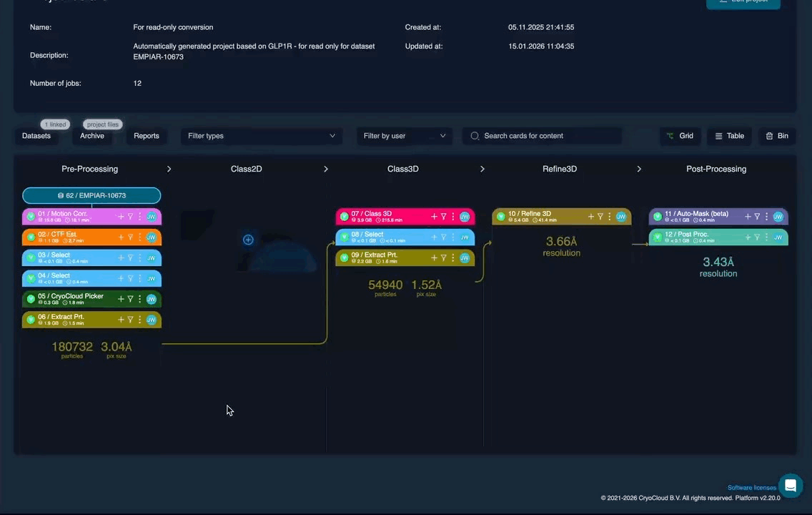Open the Bin view
Image resolution: width=812 pixels, height=515 pixels.
pyautogui.click(x=777, y=136)
